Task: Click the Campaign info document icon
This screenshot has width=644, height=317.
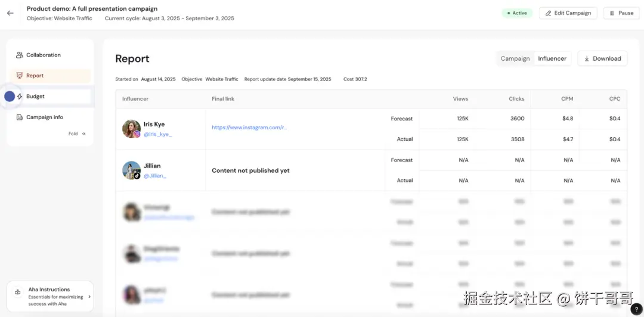Action: pos(20,117)
